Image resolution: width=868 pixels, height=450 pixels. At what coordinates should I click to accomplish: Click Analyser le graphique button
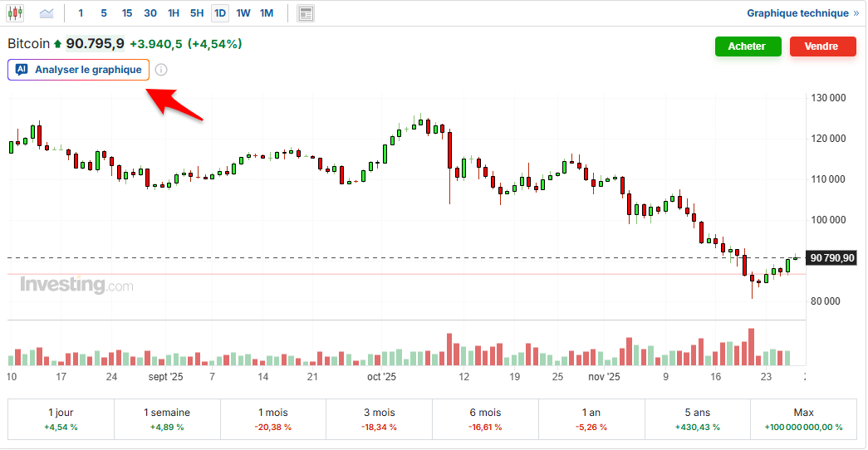coord(87,70)
